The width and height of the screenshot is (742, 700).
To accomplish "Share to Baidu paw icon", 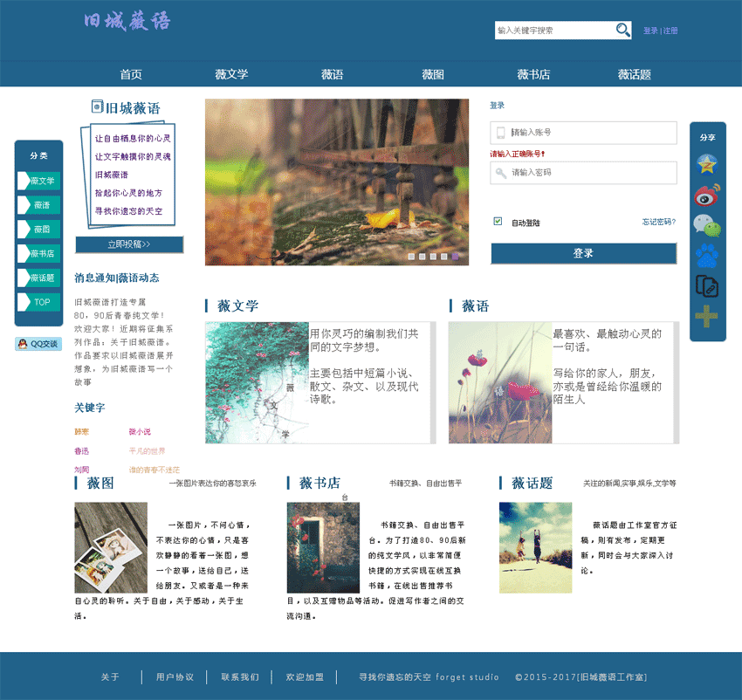I will (x=707, y=256).
